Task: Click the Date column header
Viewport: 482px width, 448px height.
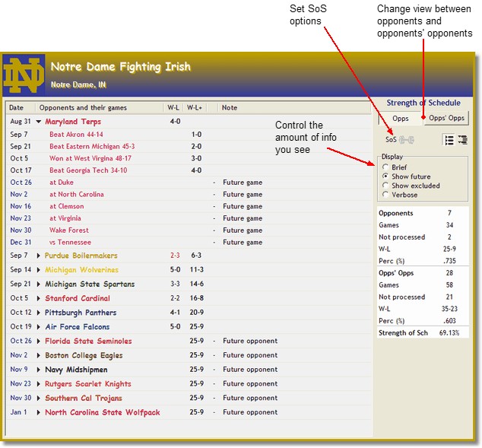Action: pyautogui.click(x=21, y=107)
